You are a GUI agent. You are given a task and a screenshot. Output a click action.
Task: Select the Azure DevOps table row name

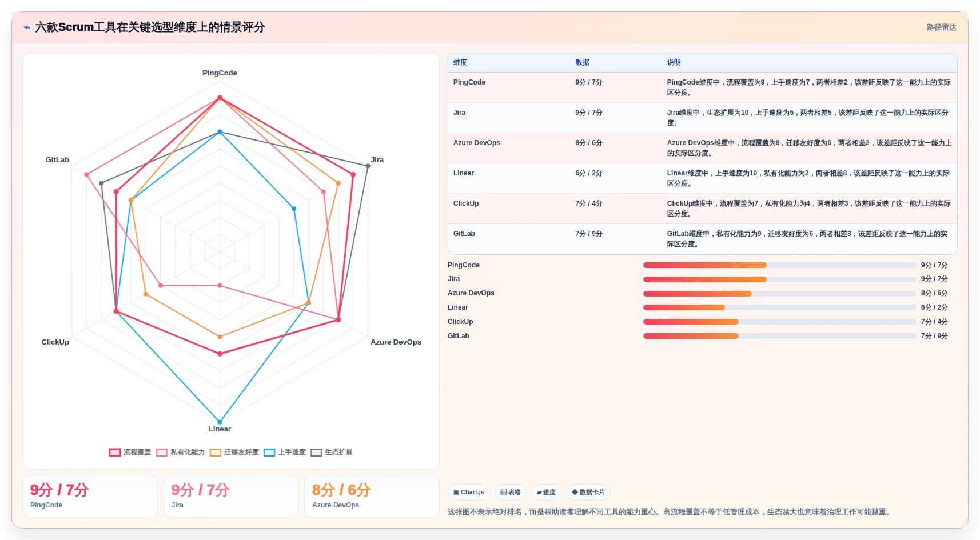pyautogui.click(x=477, y=143)
